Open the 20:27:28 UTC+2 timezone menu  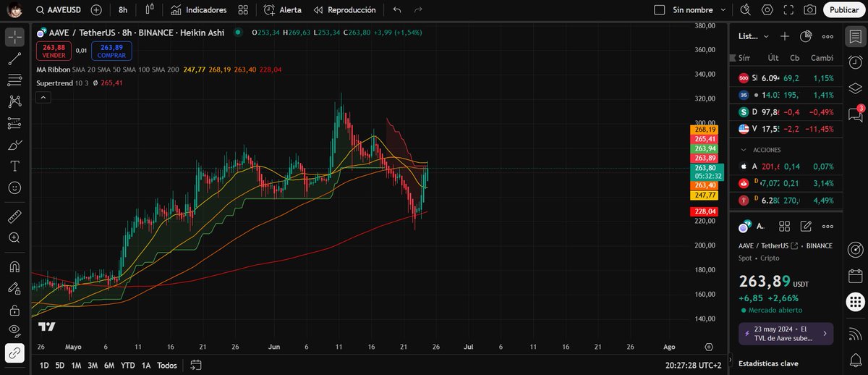(694, 366)
